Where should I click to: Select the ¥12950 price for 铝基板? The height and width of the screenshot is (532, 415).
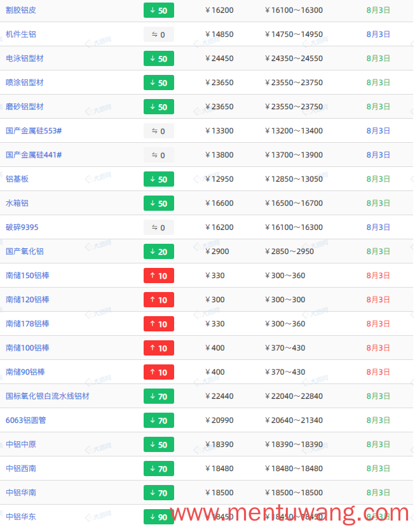pos(219,179)
